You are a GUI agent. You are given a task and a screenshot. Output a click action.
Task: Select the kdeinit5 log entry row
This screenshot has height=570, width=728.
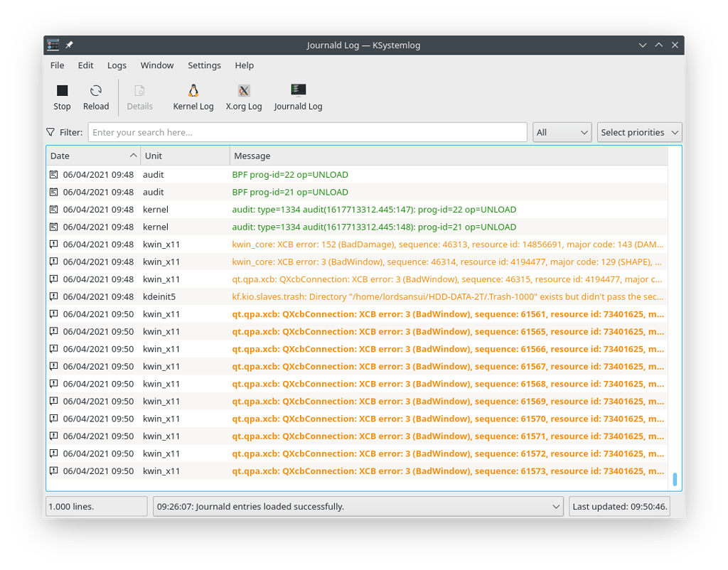[284, 296]
